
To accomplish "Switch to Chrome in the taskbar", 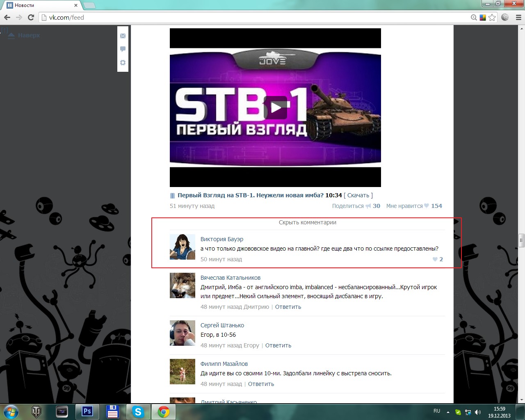I will point(164,411).
